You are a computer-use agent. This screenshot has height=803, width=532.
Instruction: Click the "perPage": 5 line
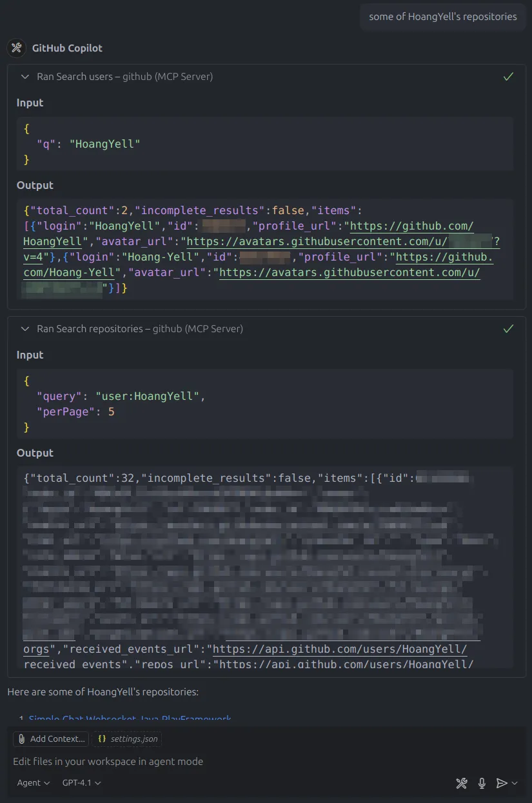pyautogui.click(x=75, y=411)
